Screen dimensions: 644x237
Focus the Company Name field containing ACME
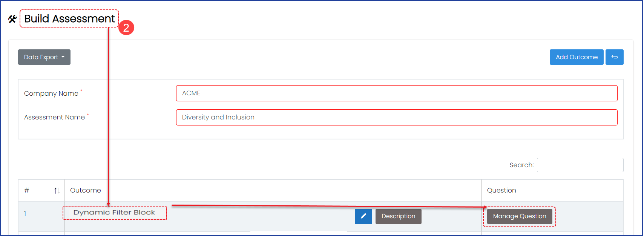pos(397,93)
